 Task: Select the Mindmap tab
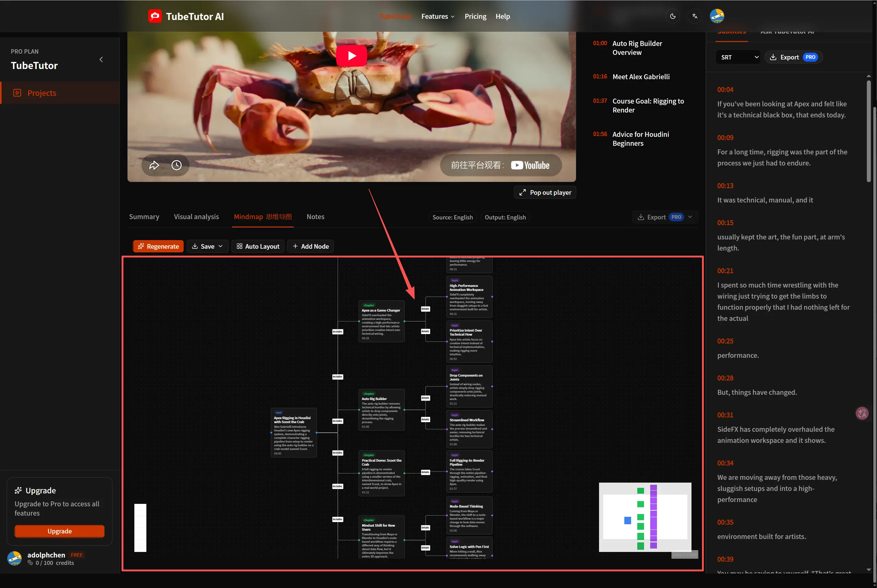(263, 217)
